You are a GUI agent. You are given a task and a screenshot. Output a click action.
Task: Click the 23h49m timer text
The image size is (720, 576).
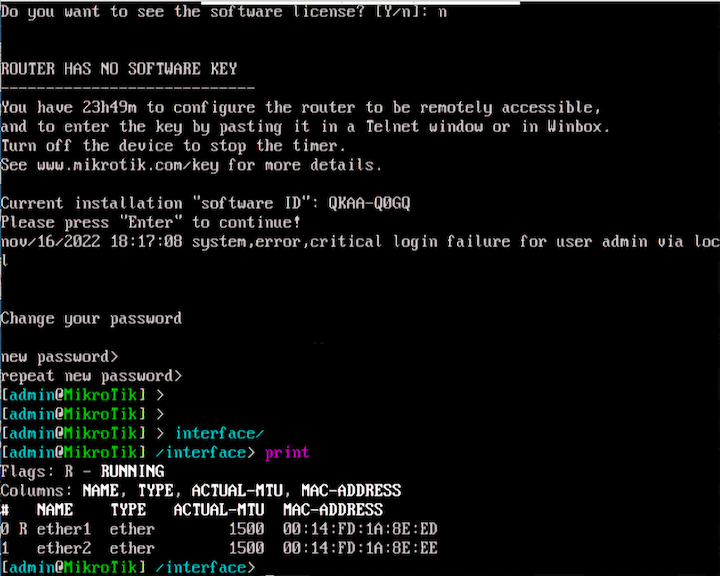109,107
